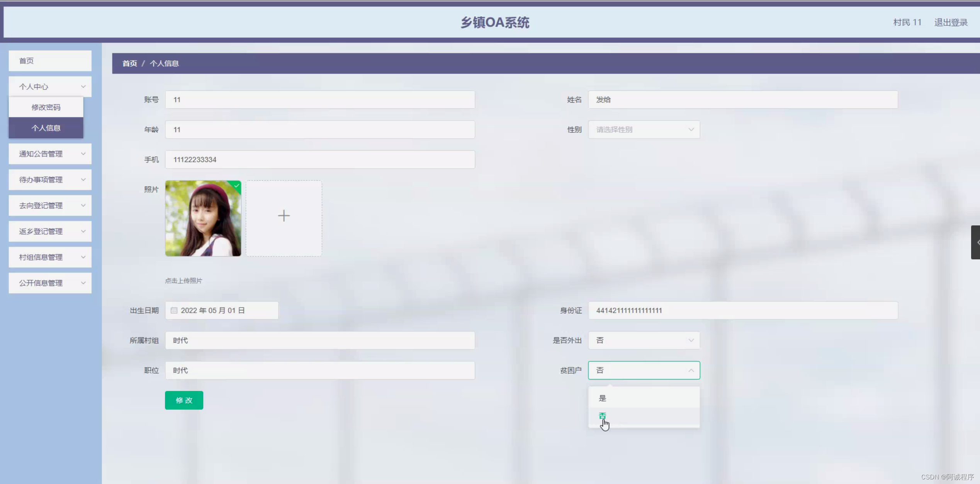Screen dimensions: 980x484
Task: Click the 手机 phone number input field
Action: pos(320,159)
